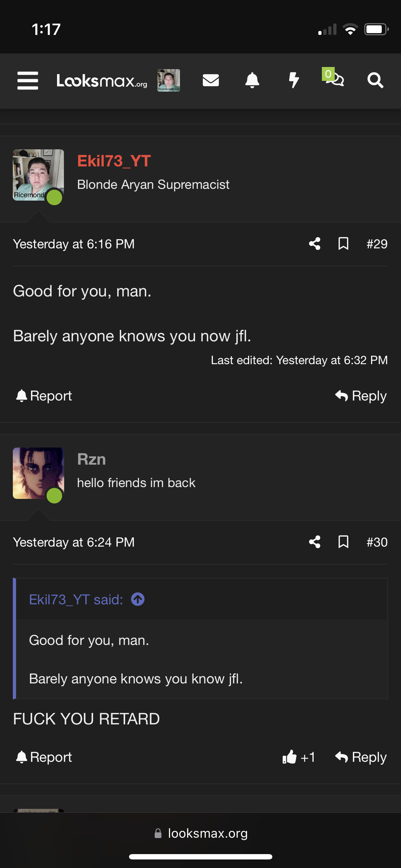401x868 pixels.
Task: Open the search magnifier icon
Action: click(x=375, y=80)
